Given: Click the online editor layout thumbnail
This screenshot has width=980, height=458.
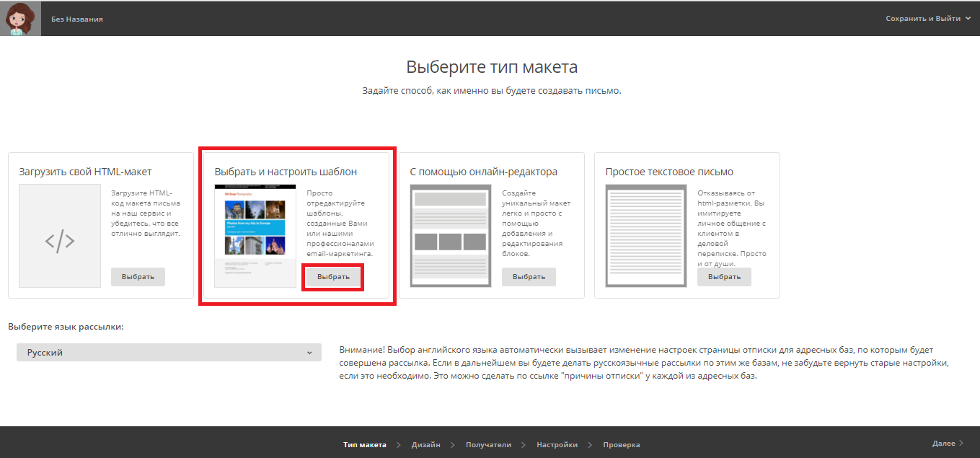Looking at the screenshot, I should (450, 236).
